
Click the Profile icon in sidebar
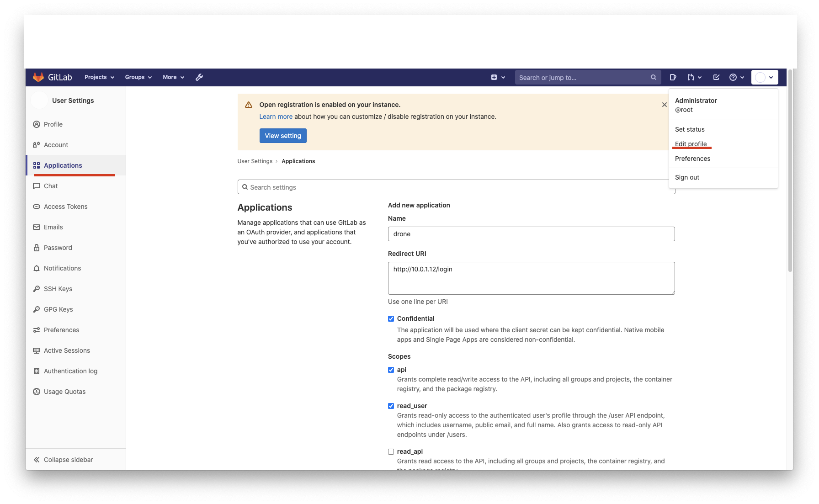37,124
